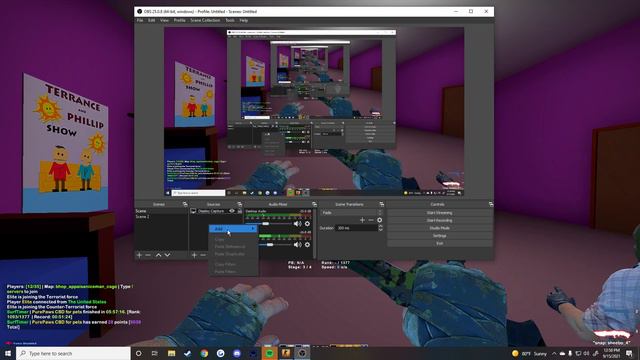Image resolution: width=640 pixels, height=360 pixels.
Task: Switch to the CS:GO taskbar icon
Action: click(x=286, y=353)
